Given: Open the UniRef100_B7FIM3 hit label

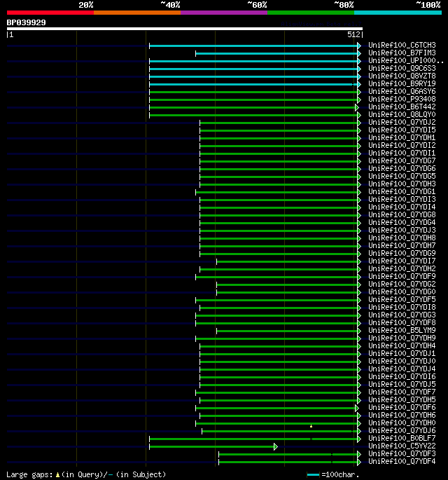Looking at the screenshot, I should tap(402, 53).
